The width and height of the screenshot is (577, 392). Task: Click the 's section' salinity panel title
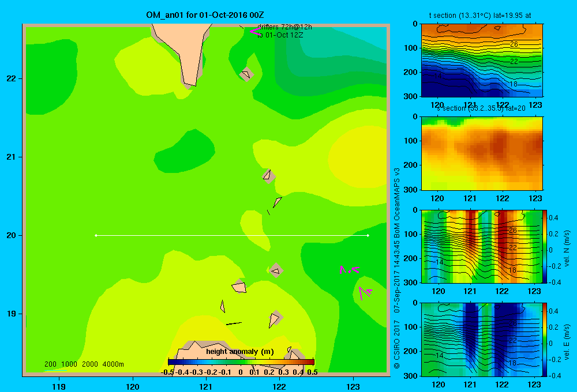[481, 108]
